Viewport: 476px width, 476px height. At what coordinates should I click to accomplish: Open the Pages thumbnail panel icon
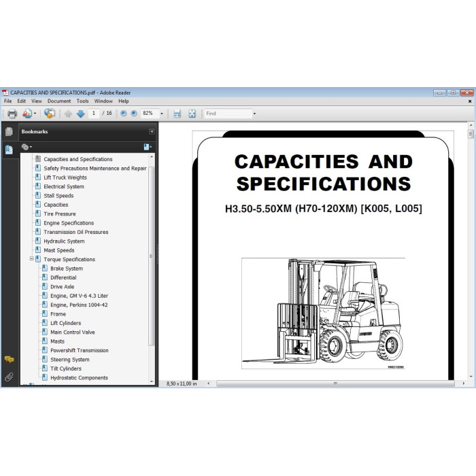click(x=9, y=131)
